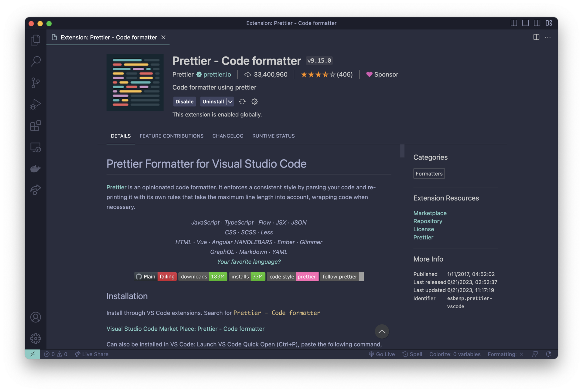Expand the Uninstall dropdown arrow
The height and width of the screenshot is (392, 583).
[x=230, y=102]
